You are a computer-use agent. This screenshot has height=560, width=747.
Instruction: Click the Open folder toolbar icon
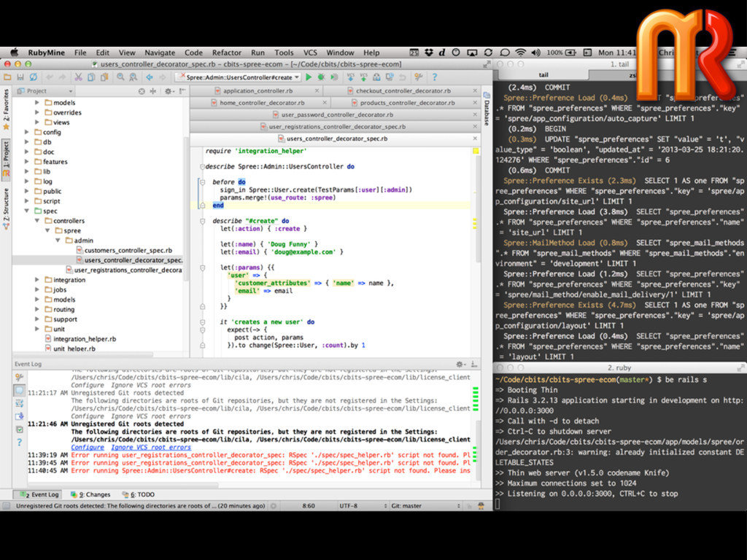click(x=7, y=77)
